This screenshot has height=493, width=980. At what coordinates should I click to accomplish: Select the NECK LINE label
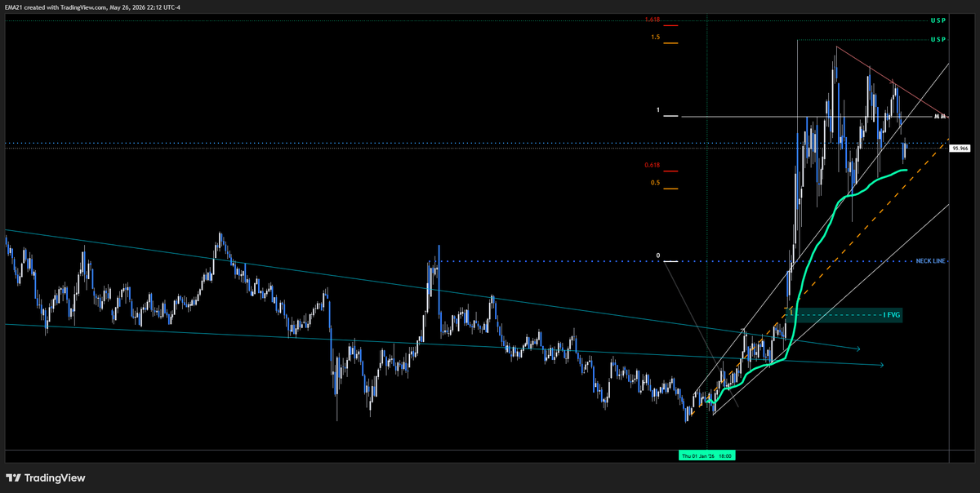[x=930, y=261]
